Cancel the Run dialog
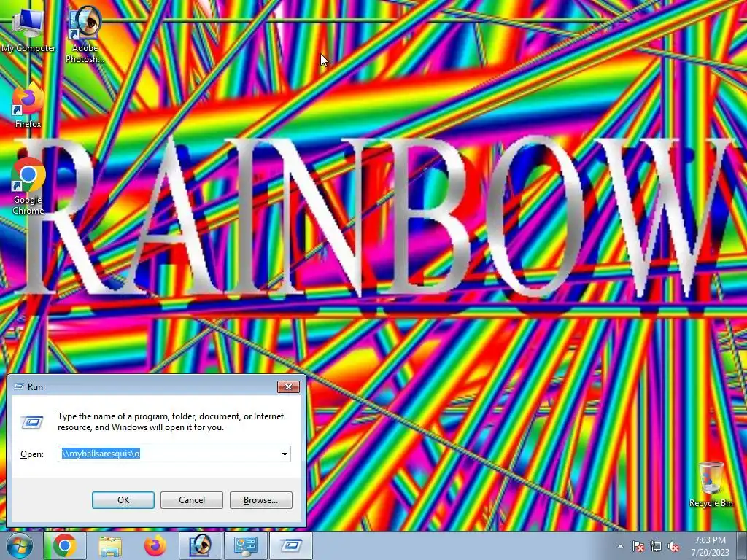 pos(192,500)
